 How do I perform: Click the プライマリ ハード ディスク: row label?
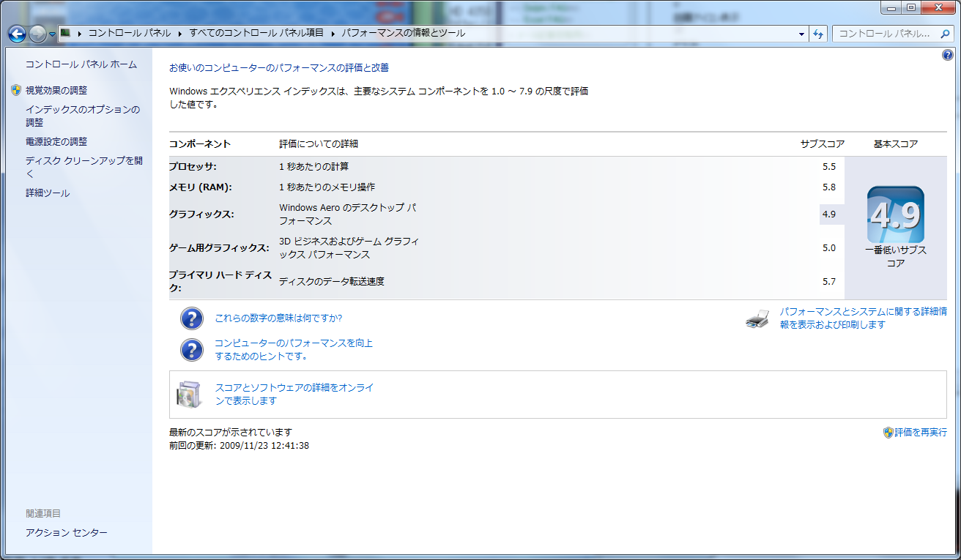pyautogui.click(x=220, y=282)
